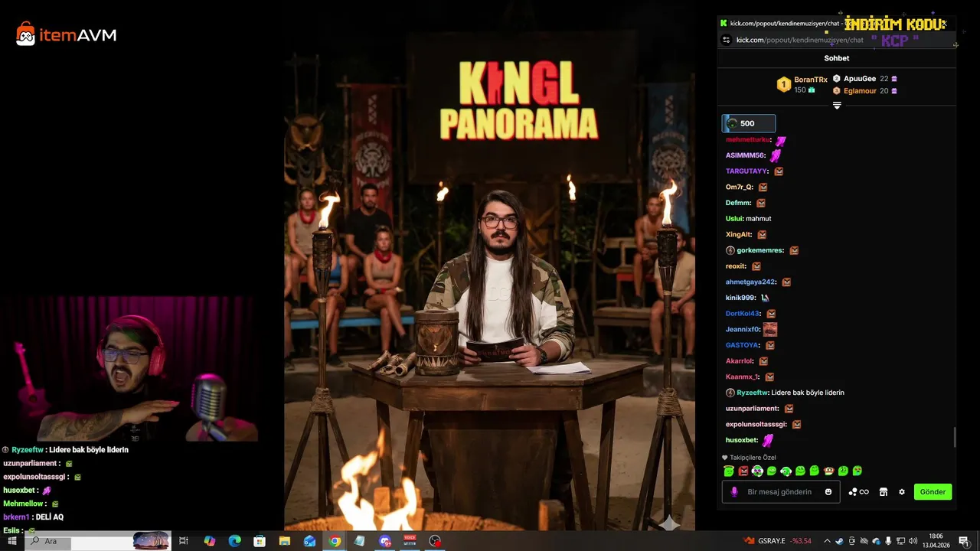
Task: Click the 500 pinned gift badge
Action: pos(749,123)
